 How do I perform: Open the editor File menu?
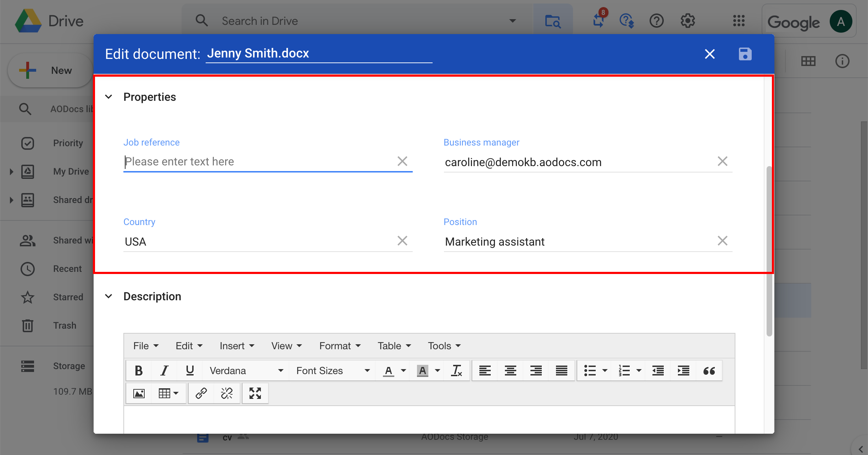point(146,346)
